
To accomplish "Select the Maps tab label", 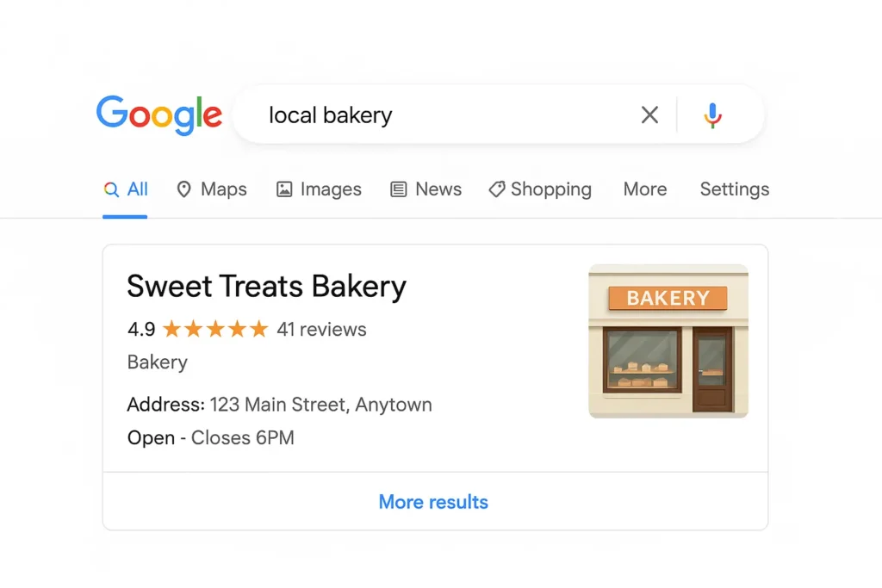I will pyautogui.click(x=223, y=189).
